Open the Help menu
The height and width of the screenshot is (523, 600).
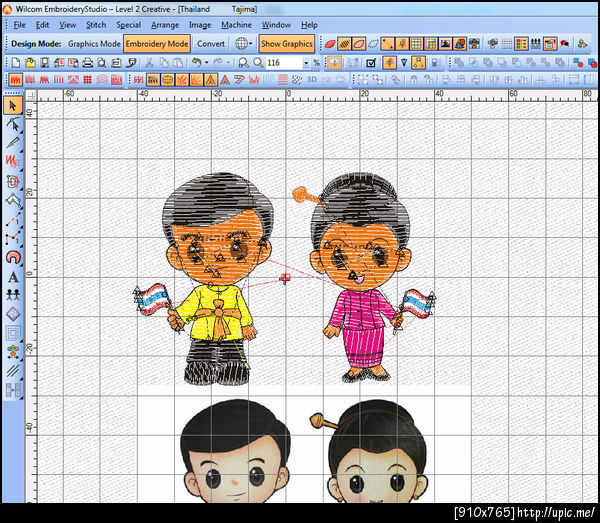point(309,25)
